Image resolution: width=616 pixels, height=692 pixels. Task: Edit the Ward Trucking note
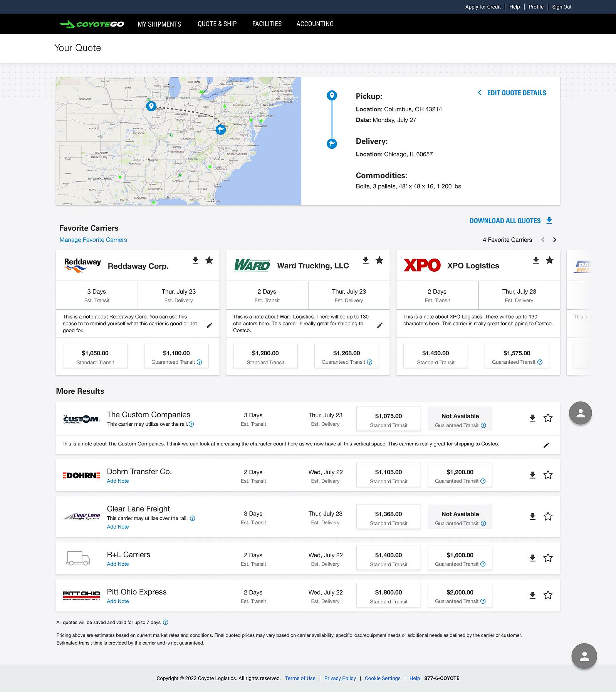point(380,325)
